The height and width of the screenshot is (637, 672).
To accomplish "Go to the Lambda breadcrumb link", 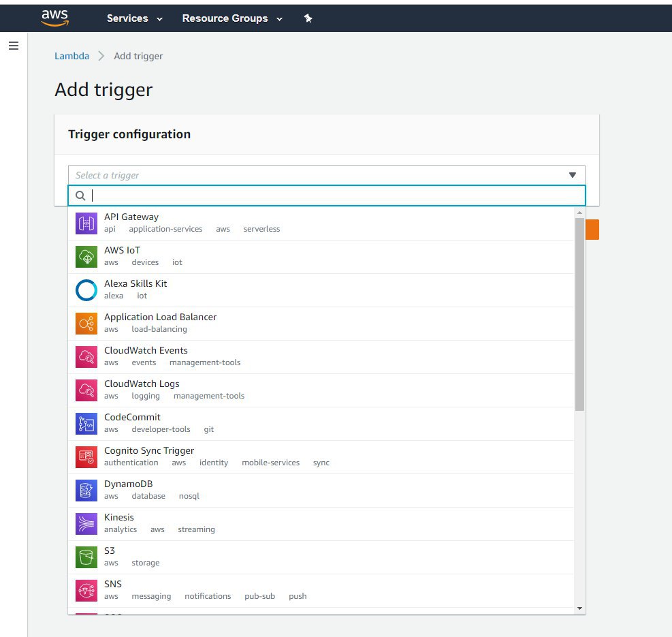I will pos(71,56).
